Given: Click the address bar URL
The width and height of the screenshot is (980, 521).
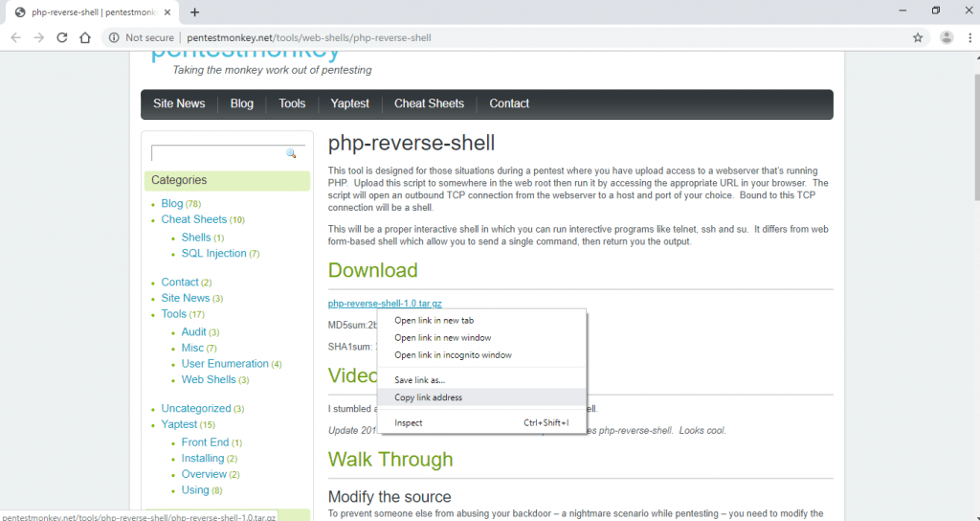Looking at the screenshot, I should click(x=309, y=37).
